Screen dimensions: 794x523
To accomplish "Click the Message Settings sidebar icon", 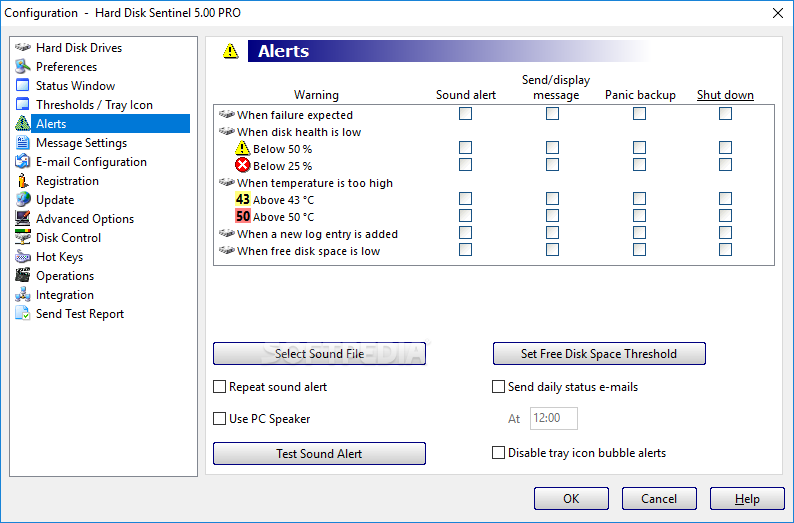I will [23, 142].
